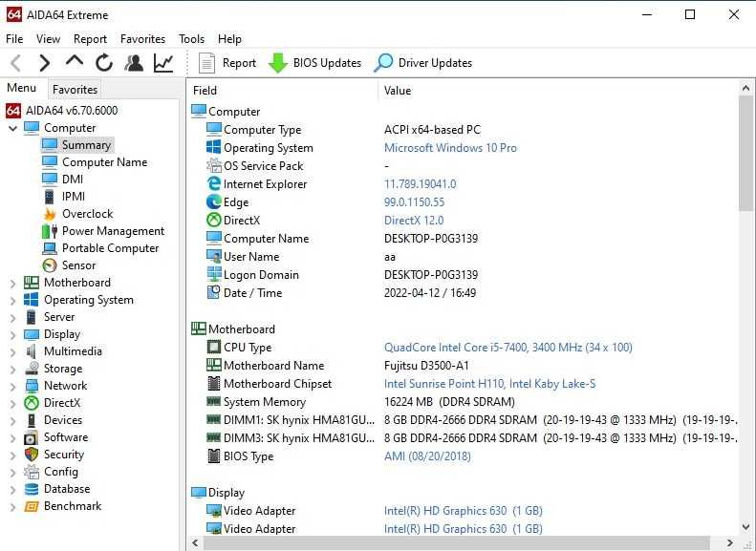Expand the Multimedia tree node
This screenshot has height=551, width=756.
(13, 352)
